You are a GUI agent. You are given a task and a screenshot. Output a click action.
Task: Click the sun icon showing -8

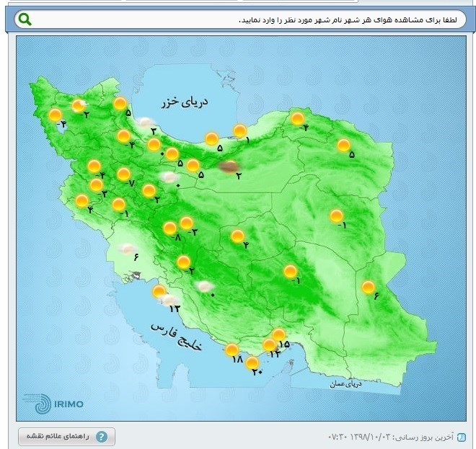point(171,228)
